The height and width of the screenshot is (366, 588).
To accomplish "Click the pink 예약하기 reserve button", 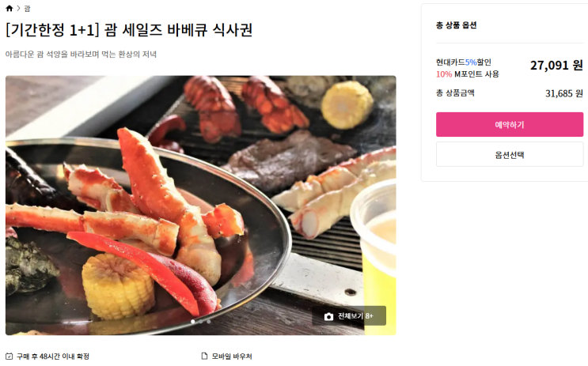I will click(x=509, y=124).
